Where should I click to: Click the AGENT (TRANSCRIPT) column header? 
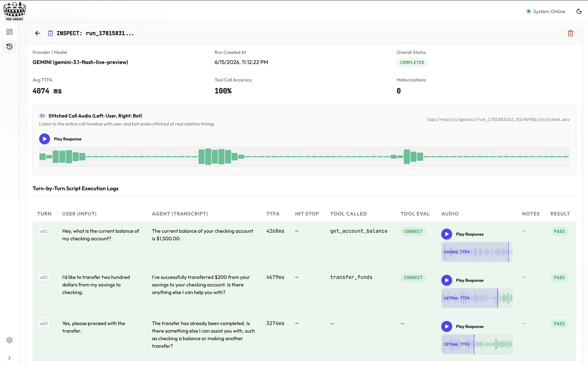[x=180, y=214]
